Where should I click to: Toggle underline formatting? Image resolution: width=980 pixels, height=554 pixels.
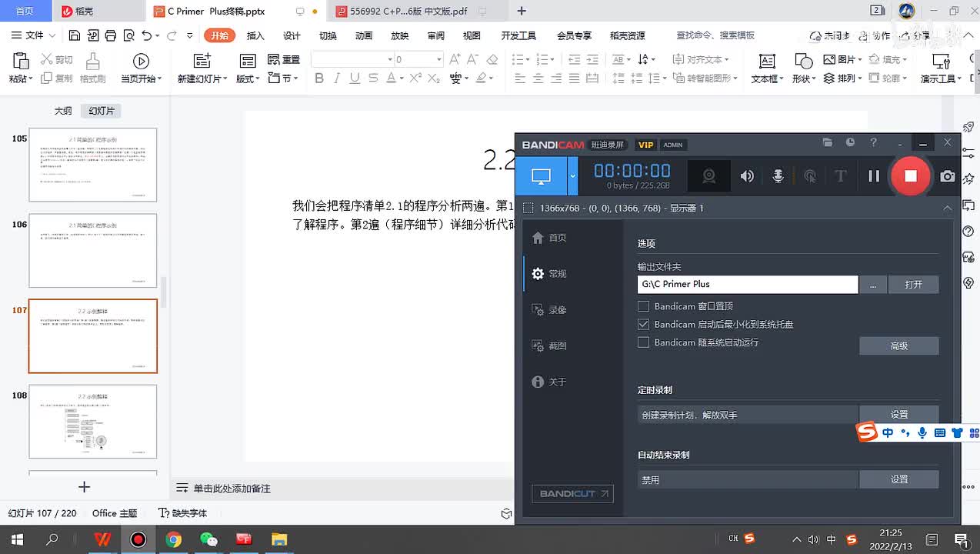point(355,78)
